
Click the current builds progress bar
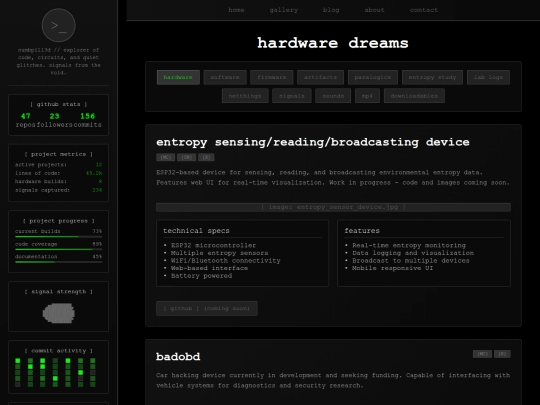(x=59, y=237)
